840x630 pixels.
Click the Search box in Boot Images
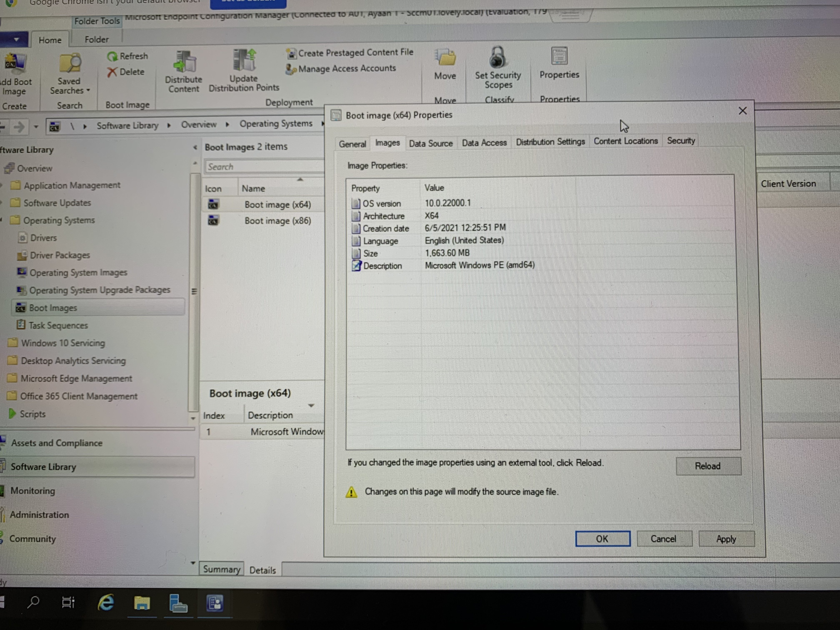coord(264,167)
